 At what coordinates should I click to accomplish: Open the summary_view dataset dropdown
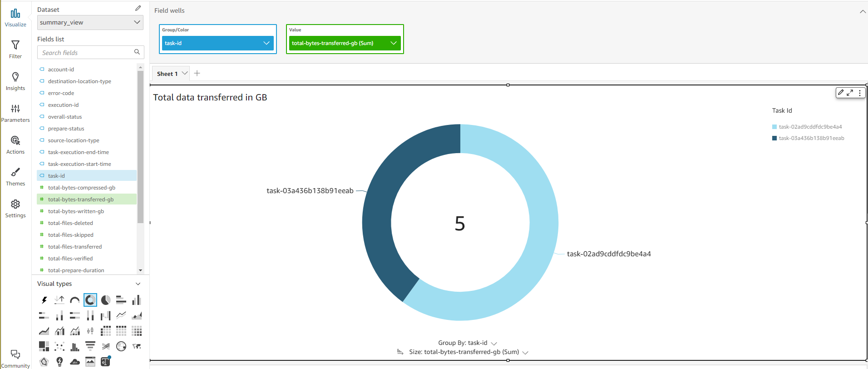[90, 22]
